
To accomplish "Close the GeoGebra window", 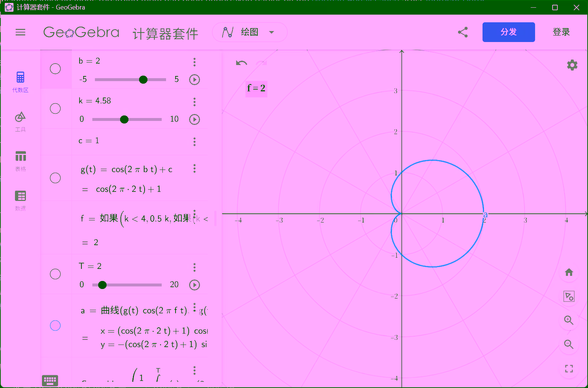I will point(576,7).
